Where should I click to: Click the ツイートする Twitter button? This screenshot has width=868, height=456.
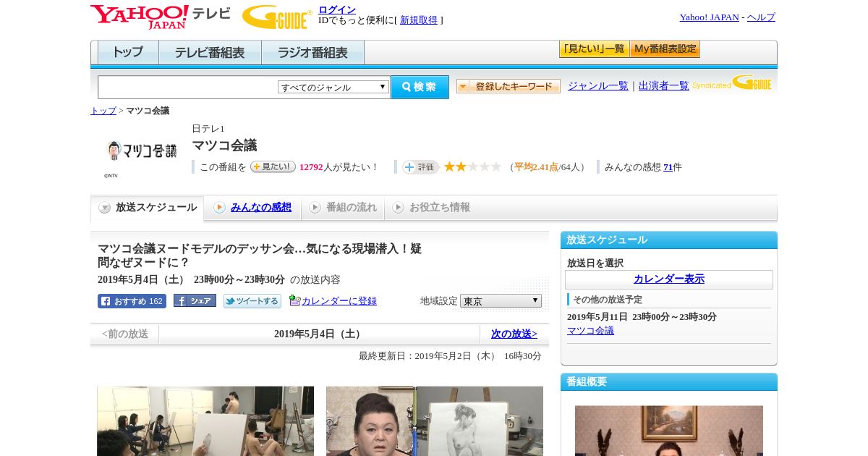coord(252,301)
